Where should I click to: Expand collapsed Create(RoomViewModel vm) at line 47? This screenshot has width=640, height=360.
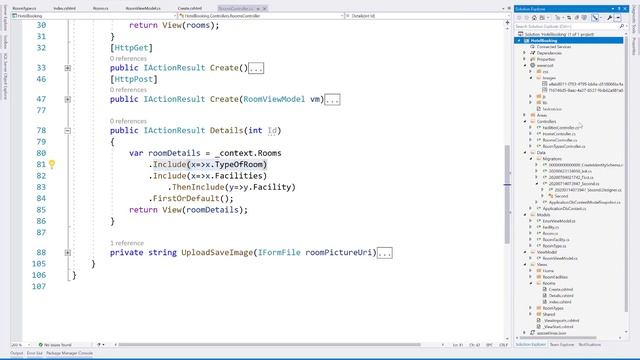pyautogui.click(x=68, y=99)
